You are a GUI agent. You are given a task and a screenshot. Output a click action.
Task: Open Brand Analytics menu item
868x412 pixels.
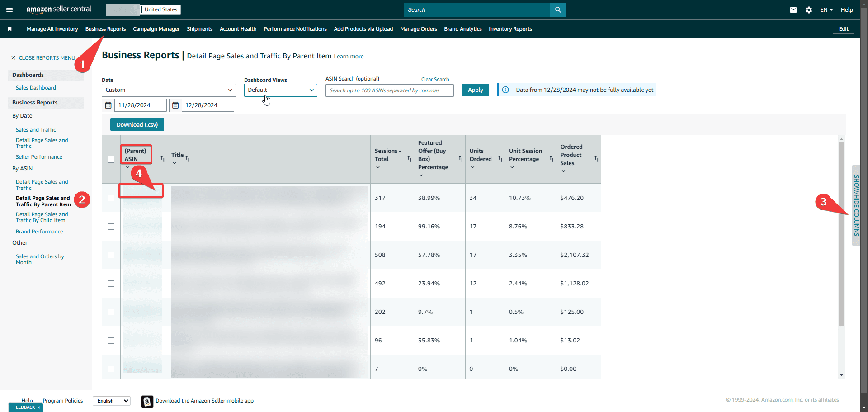coord(462,29)
